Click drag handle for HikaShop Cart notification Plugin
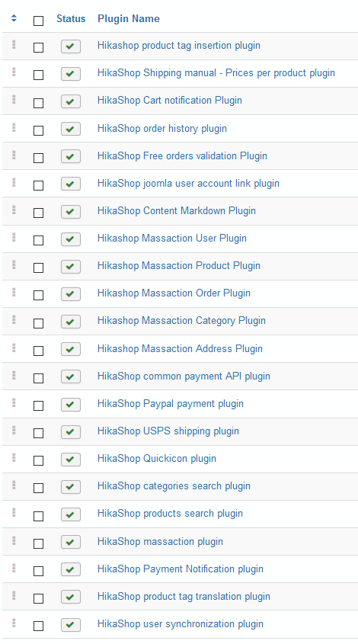 (14, 99)
